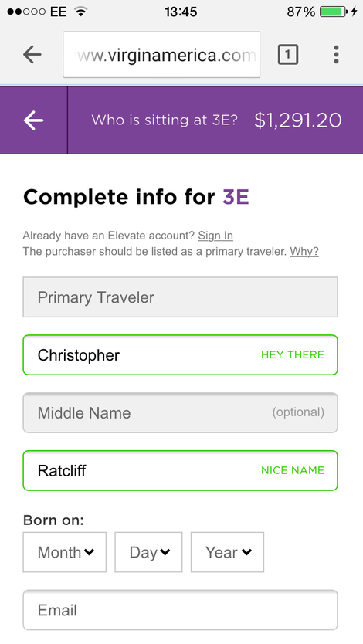
Task: Tap the $1,291.20 total price
Action: [x=298, y=120]
